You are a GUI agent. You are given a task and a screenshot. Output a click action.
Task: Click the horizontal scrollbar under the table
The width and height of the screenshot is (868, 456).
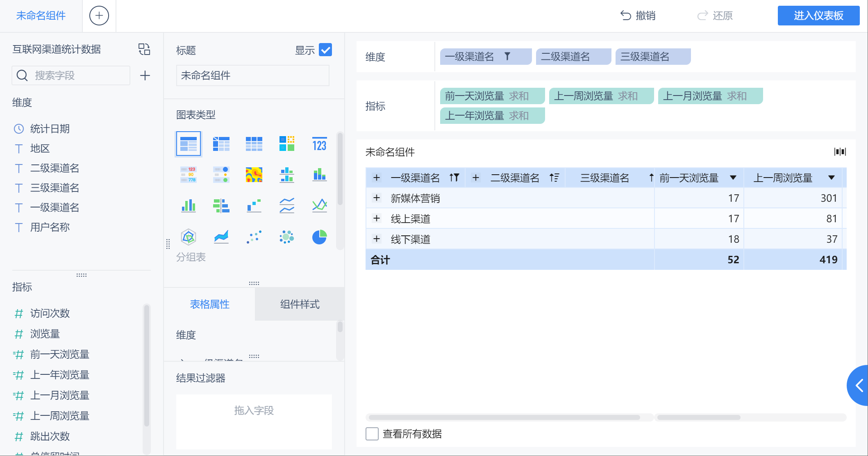[x=504, y=417]
